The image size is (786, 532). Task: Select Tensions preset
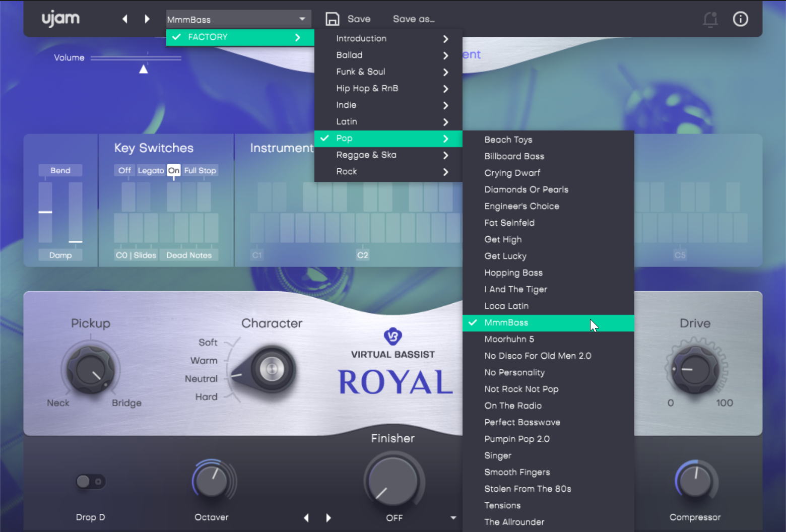click(548, 506)
